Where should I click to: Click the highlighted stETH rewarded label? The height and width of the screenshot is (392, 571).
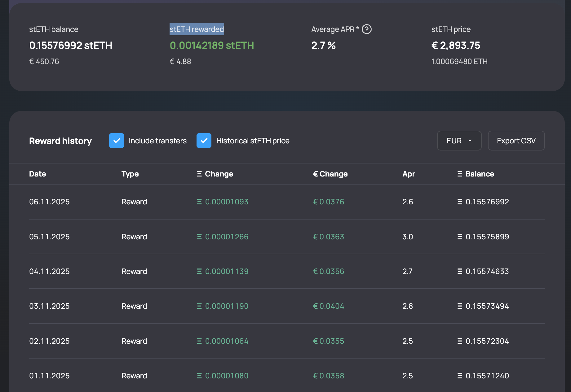(197, 29)
